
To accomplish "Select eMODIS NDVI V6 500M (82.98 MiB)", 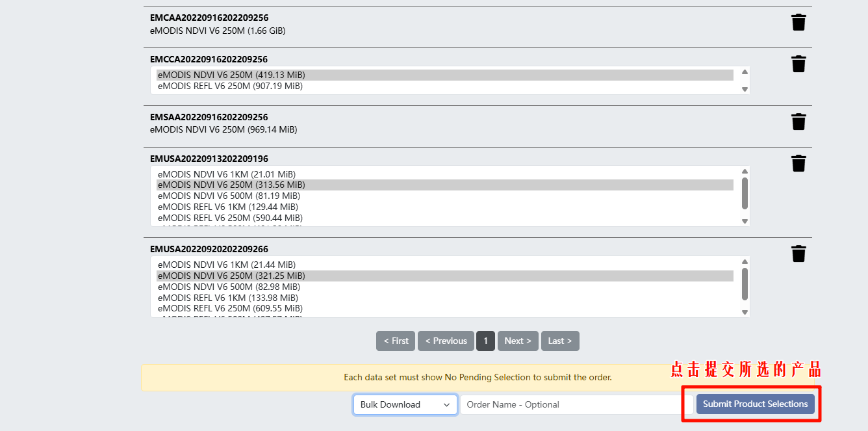I will click(229, 287).
